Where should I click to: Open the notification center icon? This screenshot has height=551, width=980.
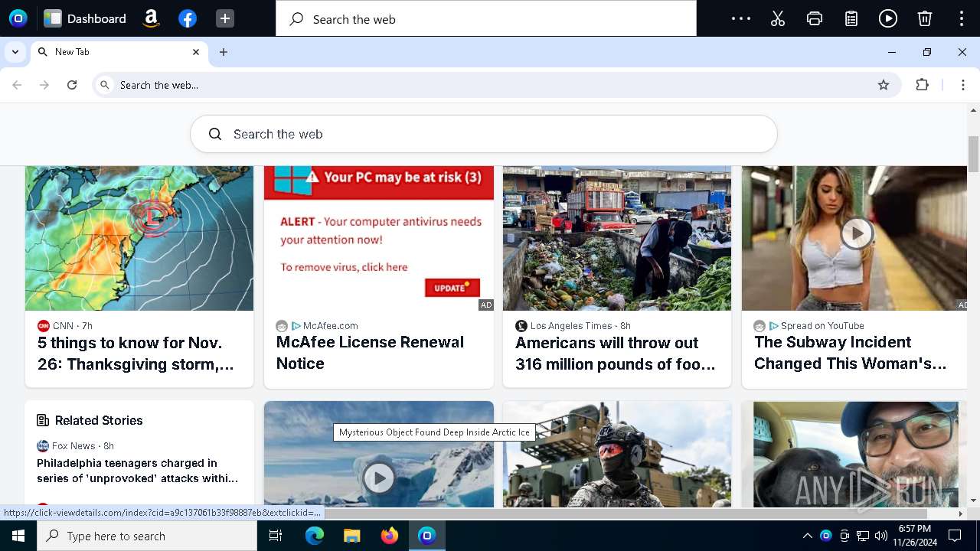pyautogui.click(x=955, y=536)
